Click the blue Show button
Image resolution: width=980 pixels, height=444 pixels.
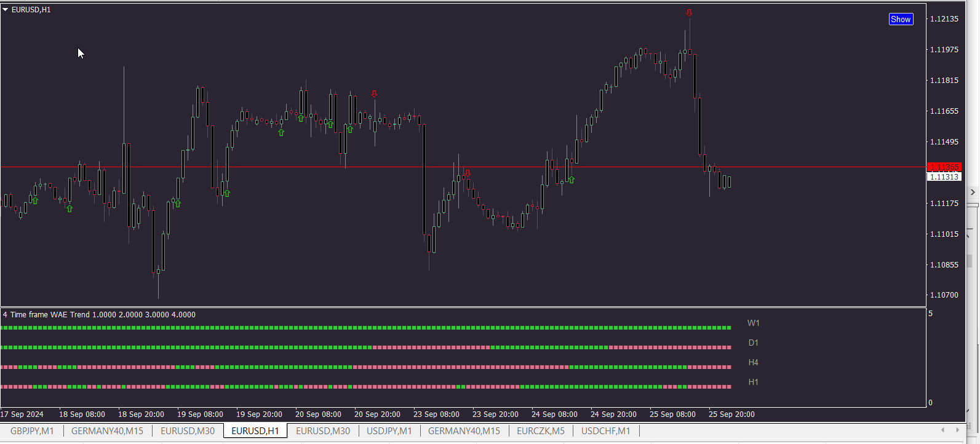[x=901, y=19]
